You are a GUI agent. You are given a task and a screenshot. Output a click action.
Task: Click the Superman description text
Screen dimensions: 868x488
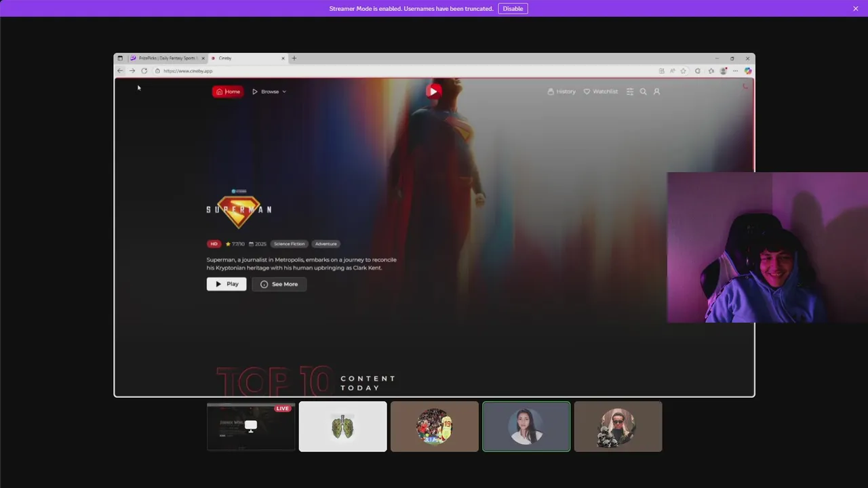(302, 264)
